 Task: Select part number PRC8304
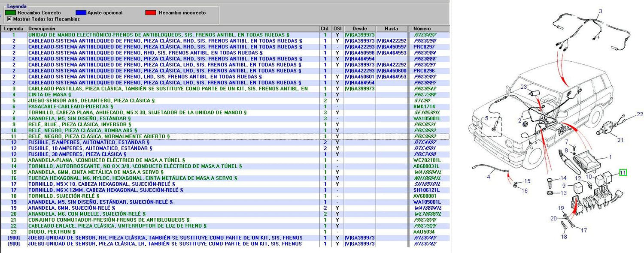click(425, 53)
